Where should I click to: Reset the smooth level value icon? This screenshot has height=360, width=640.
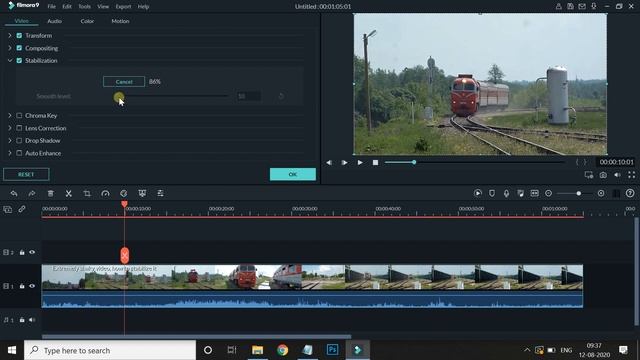pyautogui.click(x=281, y=96)
